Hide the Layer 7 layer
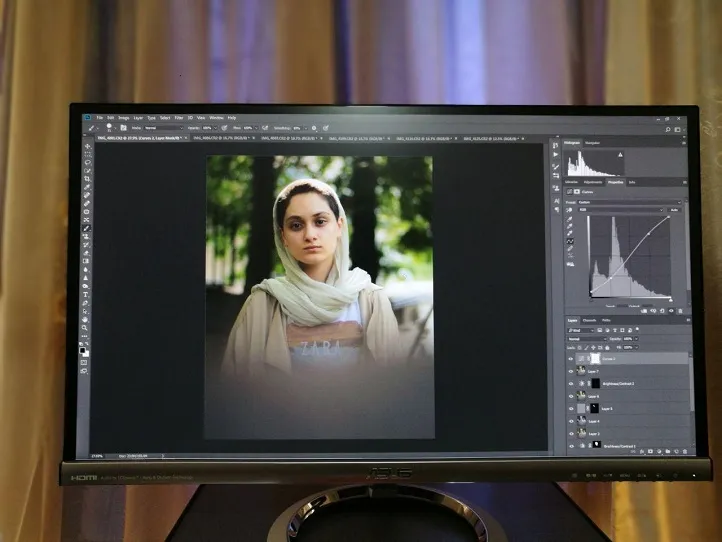Screen dimensions: 722x542 [x=571, y=372]
